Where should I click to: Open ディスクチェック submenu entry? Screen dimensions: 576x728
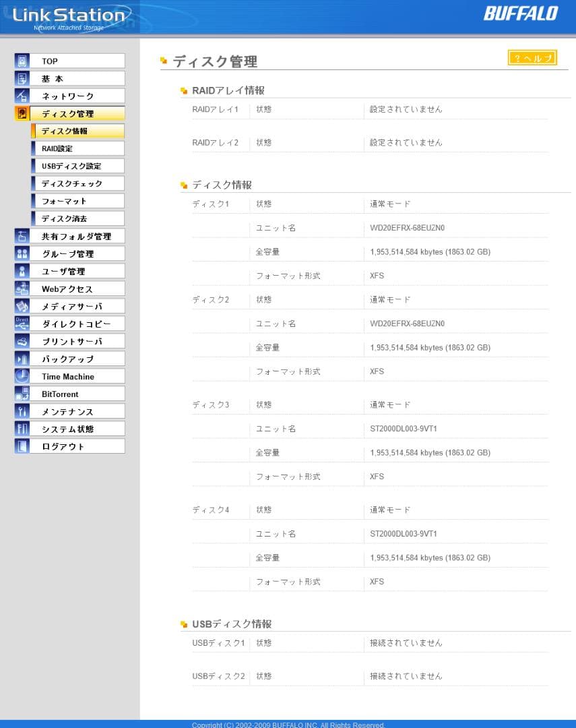point(77,183)
